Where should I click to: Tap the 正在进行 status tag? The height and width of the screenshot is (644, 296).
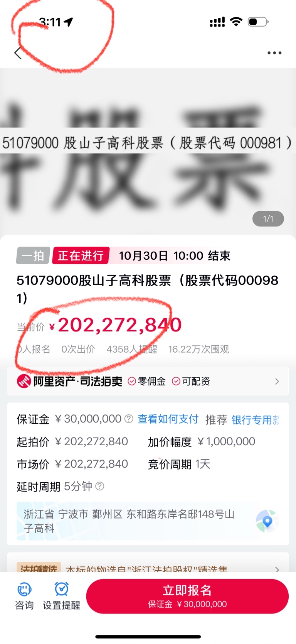(x=81, y=255)
